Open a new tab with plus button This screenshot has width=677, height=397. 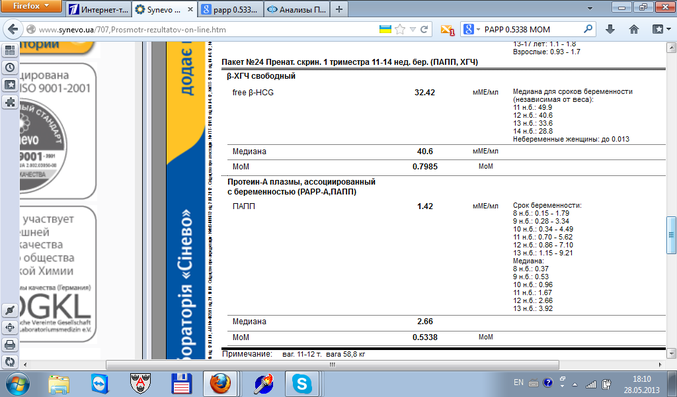coord(339,9)
